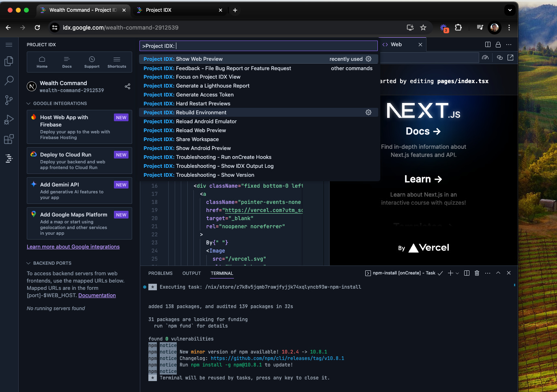
Task: Click the split editor icon near the Web tab
Action: click(x=488, y=45)
